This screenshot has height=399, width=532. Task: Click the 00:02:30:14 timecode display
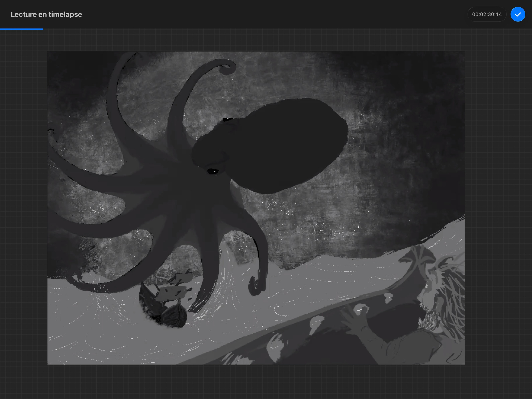487,14
